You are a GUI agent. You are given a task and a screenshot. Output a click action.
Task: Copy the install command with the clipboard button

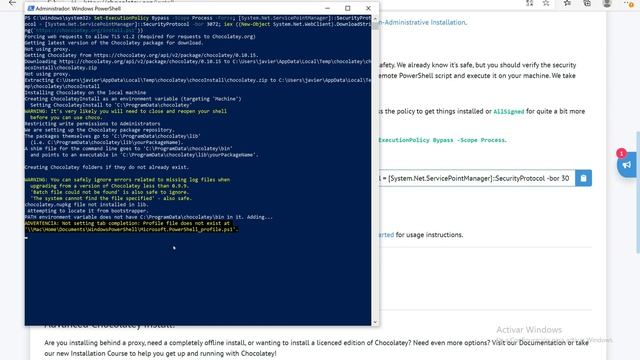(583, 178)
